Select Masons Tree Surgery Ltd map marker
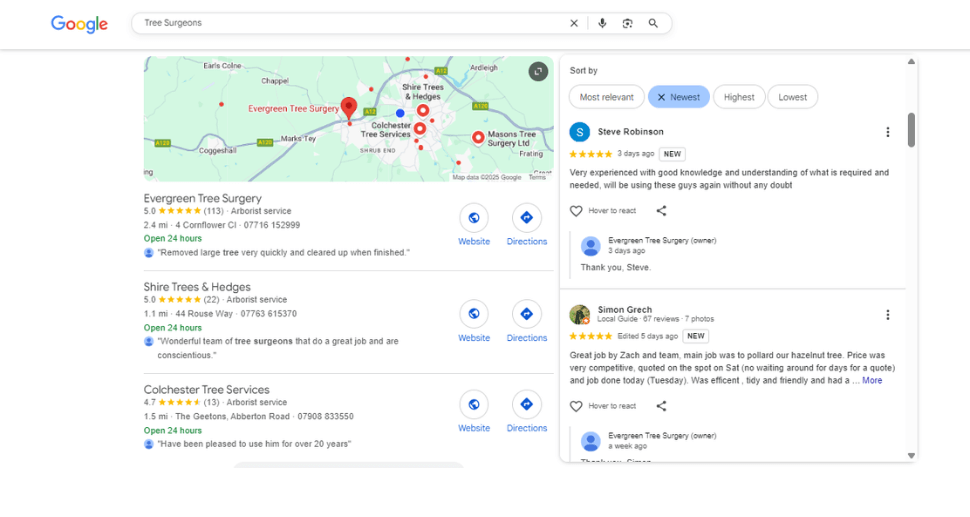 478,137
